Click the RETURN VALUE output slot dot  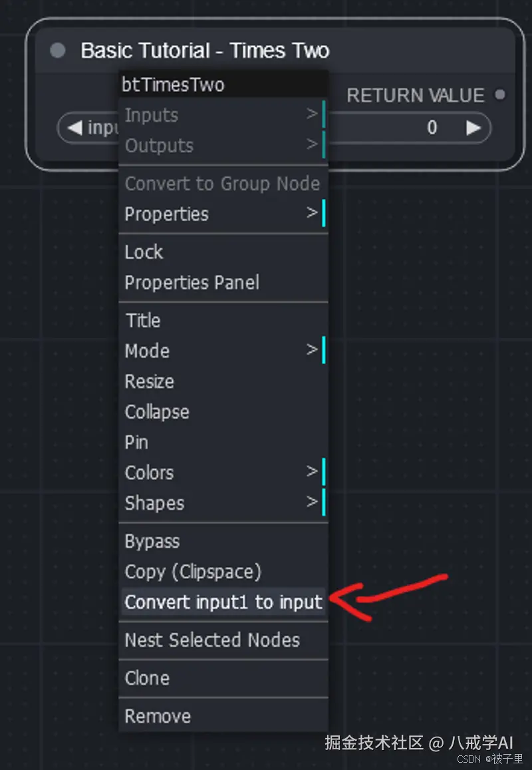coord(500,95)
